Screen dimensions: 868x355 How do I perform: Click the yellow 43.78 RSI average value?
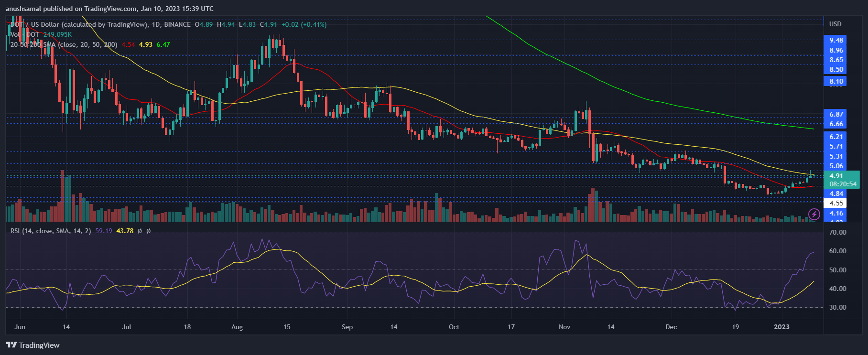(125, 231)
